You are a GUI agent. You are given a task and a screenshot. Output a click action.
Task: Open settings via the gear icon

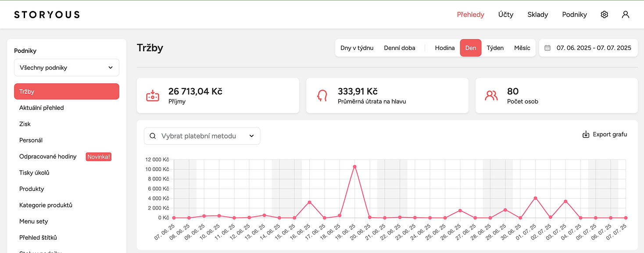point(604,14)
